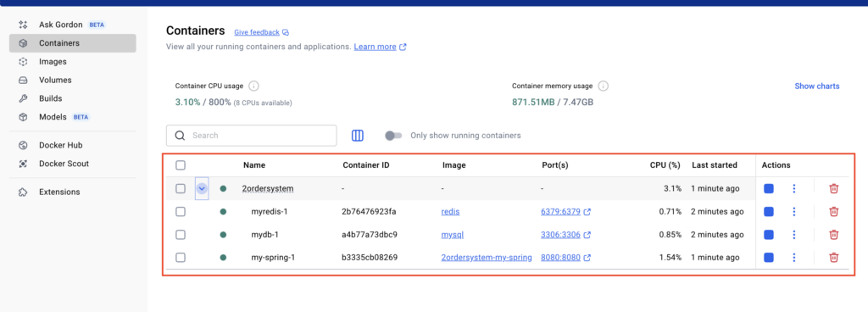Open Extensions in sidebar
This screenshot has height=312, width=868.
pos(73,192)
